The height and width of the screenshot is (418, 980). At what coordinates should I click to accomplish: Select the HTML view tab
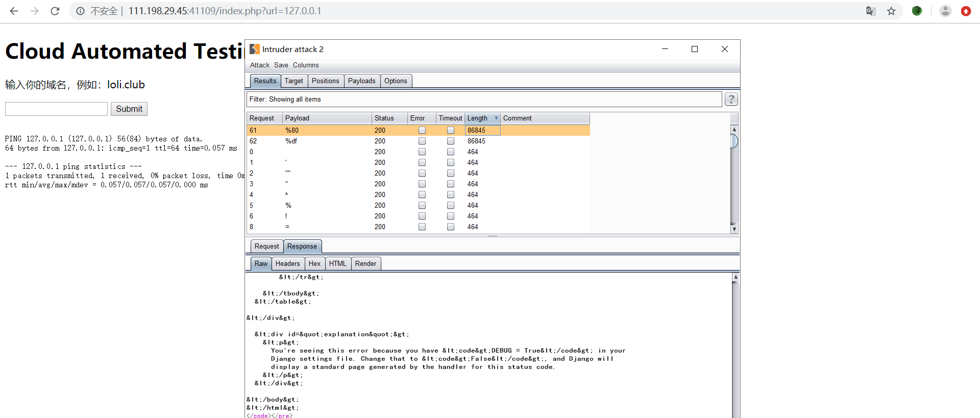pyautogui.click(x=337, y=263)
